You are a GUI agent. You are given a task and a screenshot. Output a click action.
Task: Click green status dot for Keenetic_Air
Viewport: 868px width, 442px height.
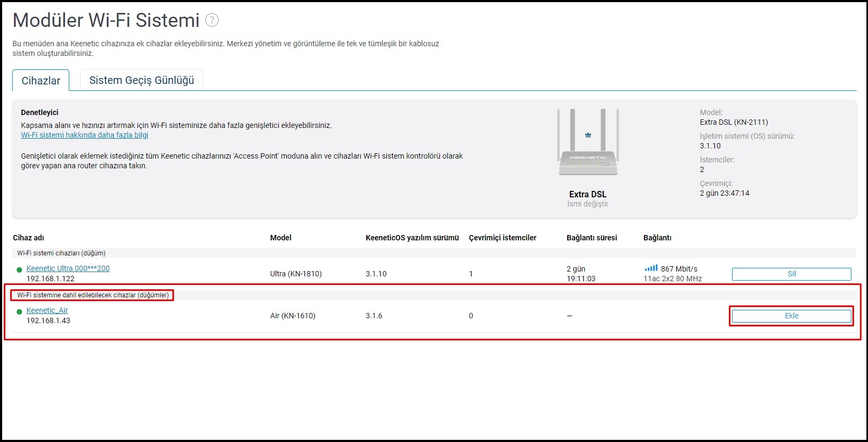(x=19, y=311)
